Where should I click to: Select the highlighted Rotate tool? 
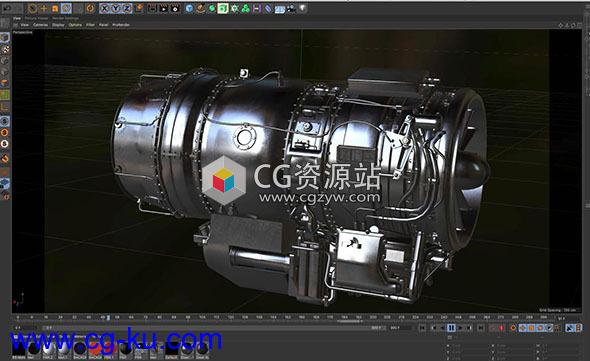point(66,8)
